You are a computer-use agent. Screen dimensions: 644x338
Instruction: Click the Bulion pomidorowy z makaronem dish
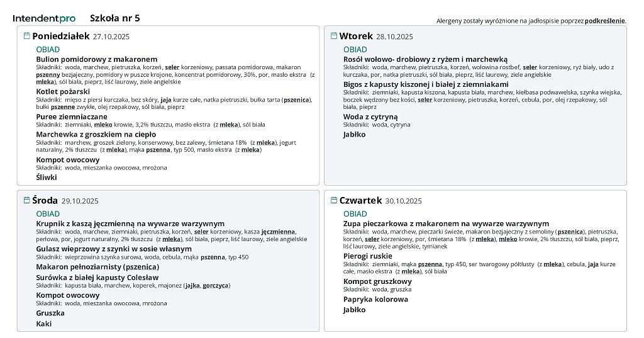[96, 59]
